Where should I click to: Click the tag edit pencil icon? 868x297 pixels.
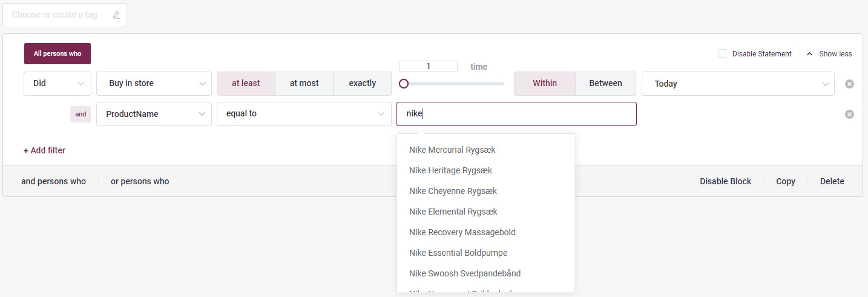(117, 15)
